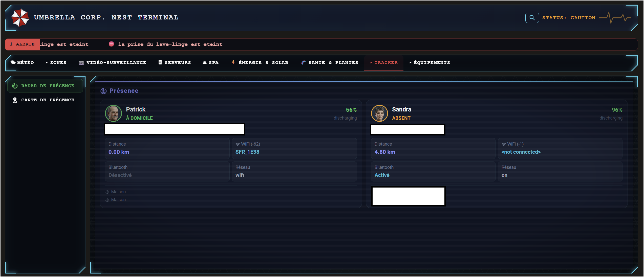Click the Météo cloud icon
Image resolution: width=644 pixels, height=277 pixels.
(13, 62)
